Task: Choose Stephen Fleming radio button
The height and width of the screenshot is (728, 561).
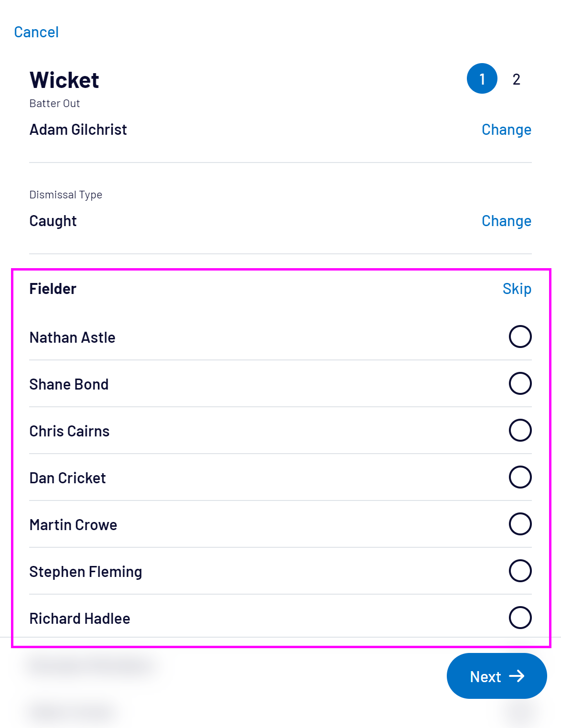Action: 520,571
